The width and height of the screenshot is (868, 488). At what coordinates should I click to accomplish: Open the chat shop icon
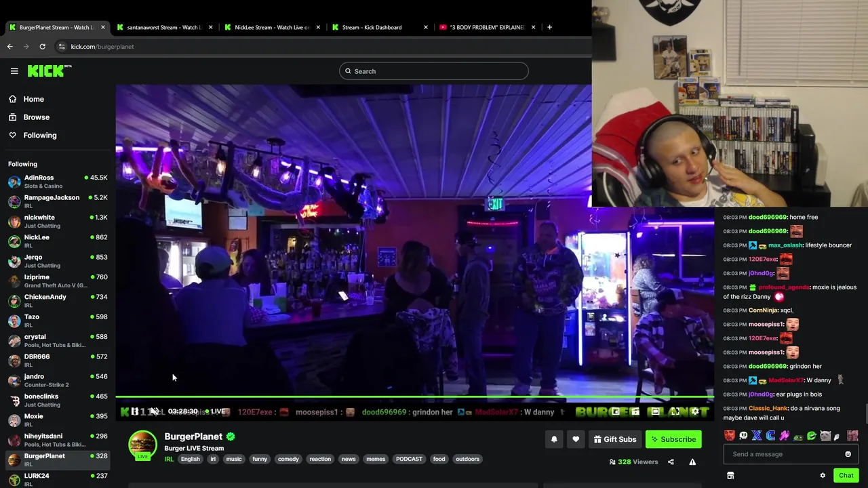[730, 475]
